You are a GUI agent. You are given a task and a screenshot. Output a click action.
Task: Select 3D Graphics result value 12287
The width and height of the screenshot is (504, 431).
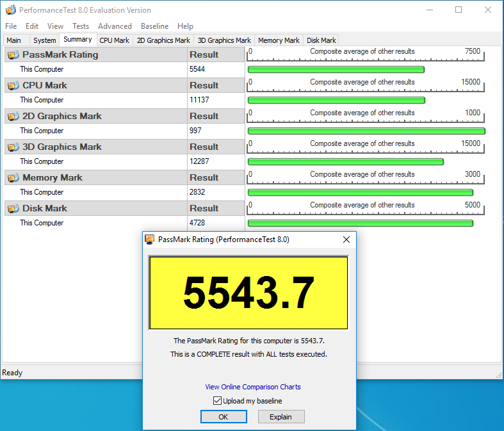pos(199,161)
